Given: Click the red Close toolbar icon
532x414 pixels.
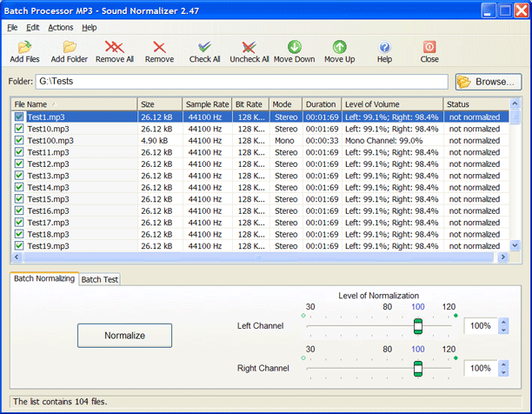Looking at the screenshot, I should pyautogui.click(x=429, y=47).
